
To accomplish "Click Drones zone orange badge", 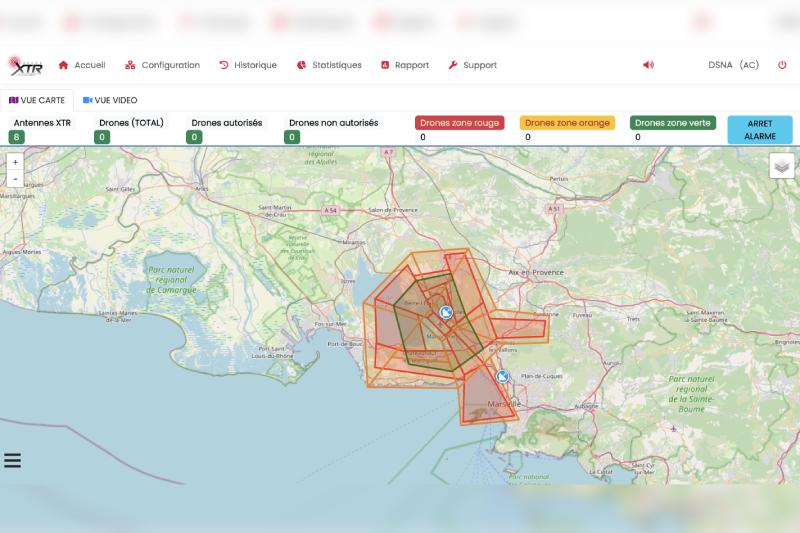I will [567, 123].
